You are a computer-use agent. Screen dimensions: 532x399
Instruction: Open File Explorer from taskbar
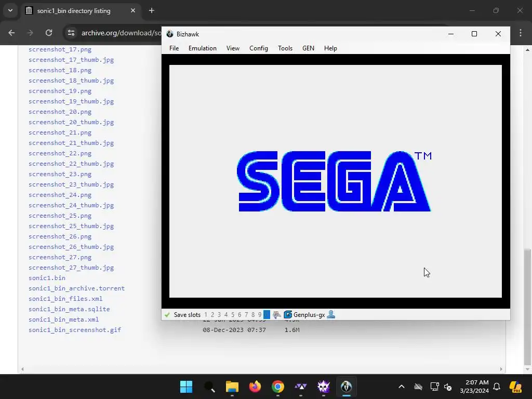pyautogui.click(x=232, y=387)
